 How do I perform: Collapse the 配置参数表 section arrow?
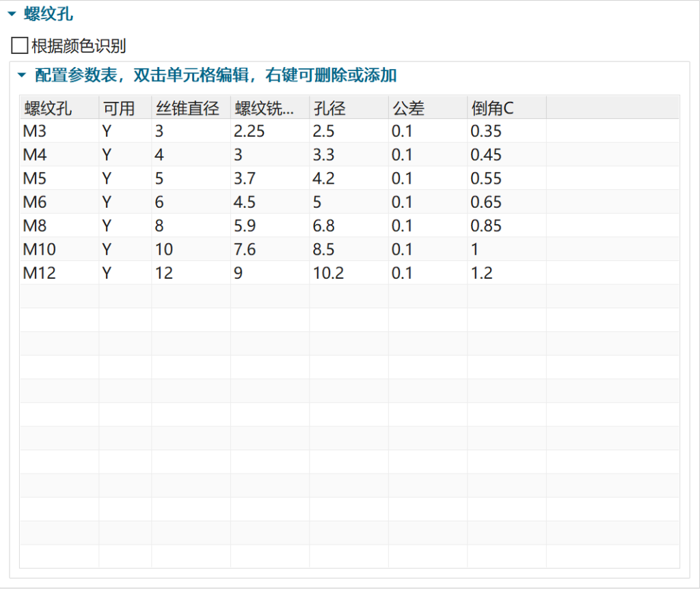pyautogui.click(x=22, y=74)
